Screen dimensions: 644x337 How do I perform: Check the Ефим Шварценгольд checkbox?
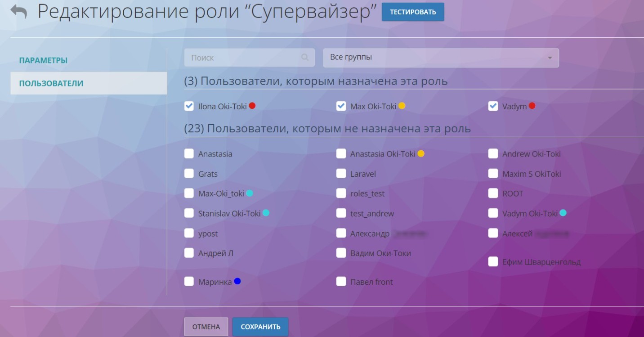tap(493, 261)
